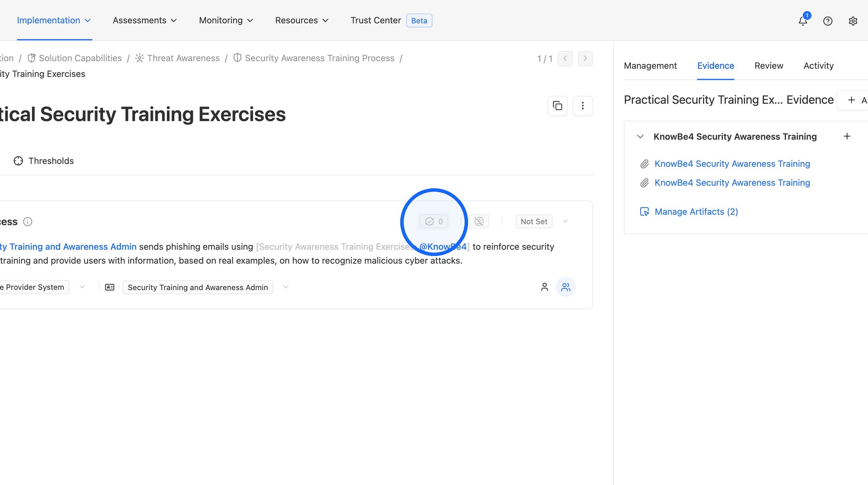This screenshot has height=485, width=868.
Task: Add evidence with the KnowBe4 plus icon
Action: click(847, 136)
